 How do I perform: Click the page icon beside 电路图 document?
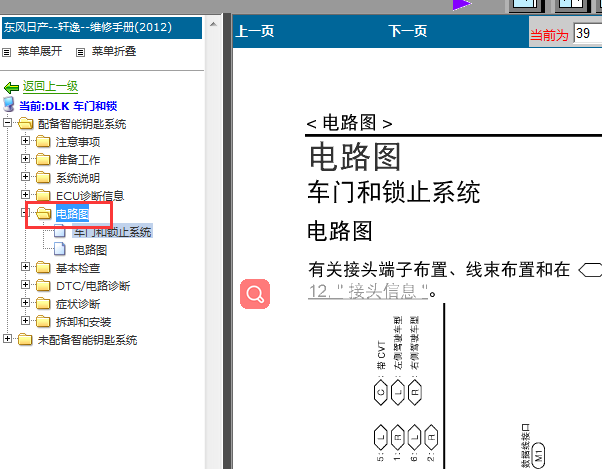[60, 249]
